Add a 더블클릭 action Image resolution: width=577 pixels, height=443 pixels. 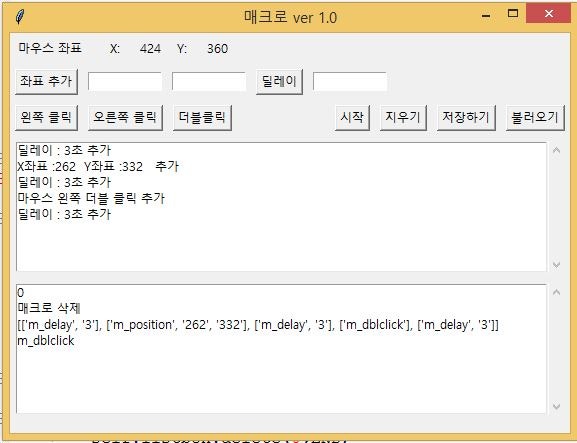pos(202,118)
